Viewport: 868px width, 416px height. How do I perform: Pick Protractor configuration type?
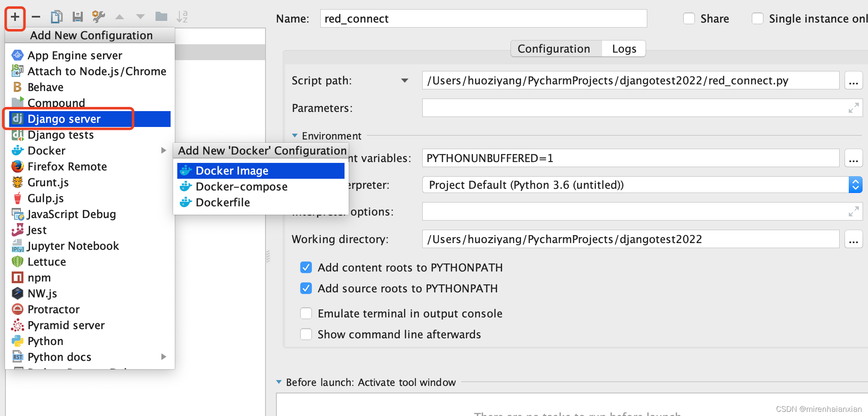89,309
